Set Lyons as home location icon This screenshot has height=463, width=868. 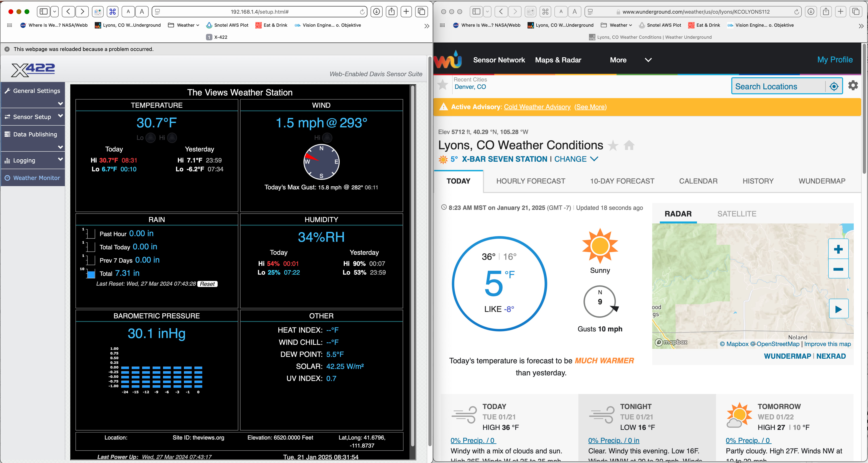click(629, 146)
